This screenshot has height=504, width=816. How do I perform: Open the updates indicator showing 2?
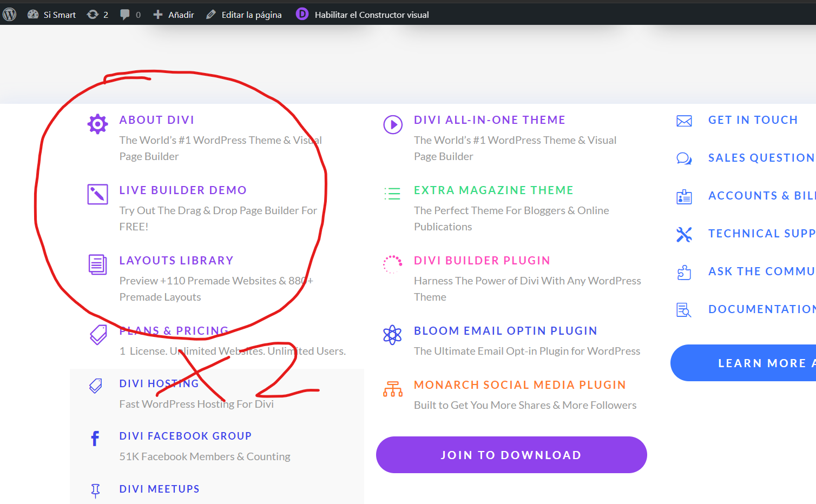[x=98, y=15]
